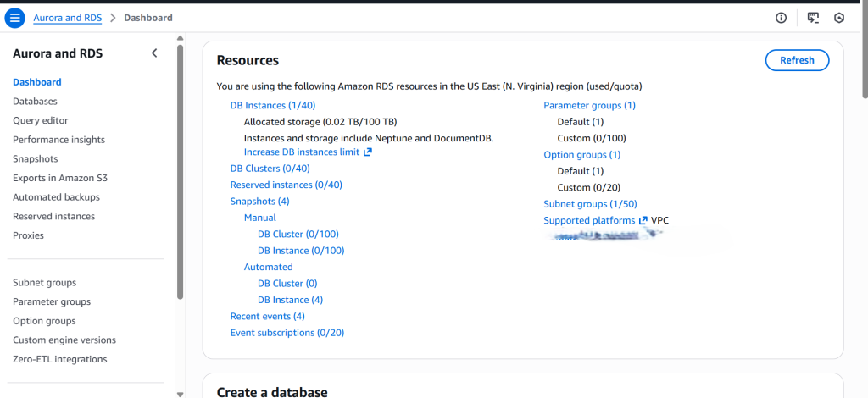Click external link icon beside Supported platforms

tap(643, 221)
